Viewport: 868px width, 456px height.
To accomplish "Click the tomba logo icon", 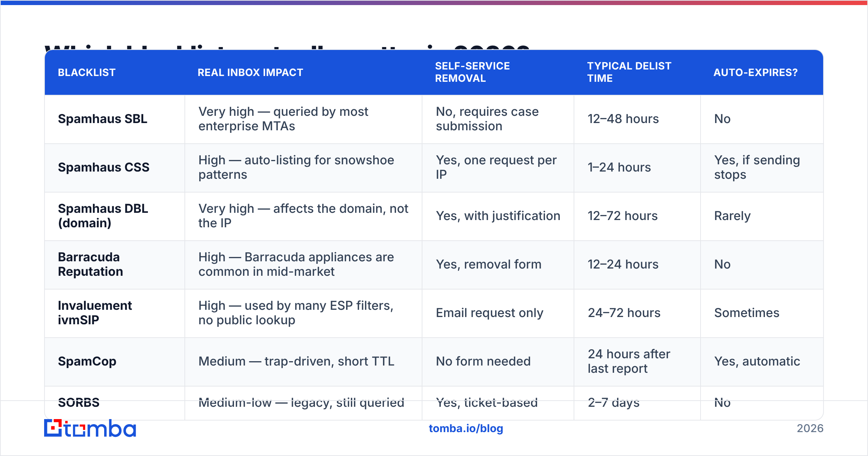I will pos(90,428).
